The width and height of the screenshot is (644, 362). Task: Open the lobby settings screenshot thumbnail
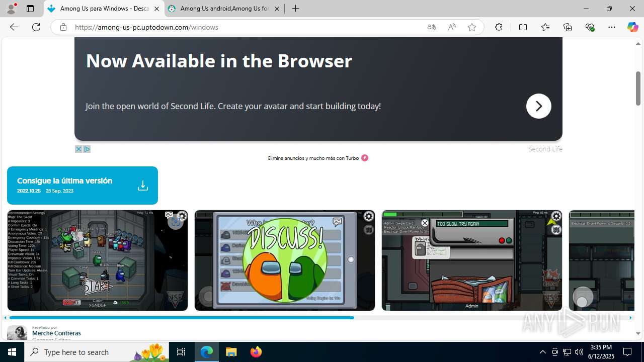tap(98, 260)
